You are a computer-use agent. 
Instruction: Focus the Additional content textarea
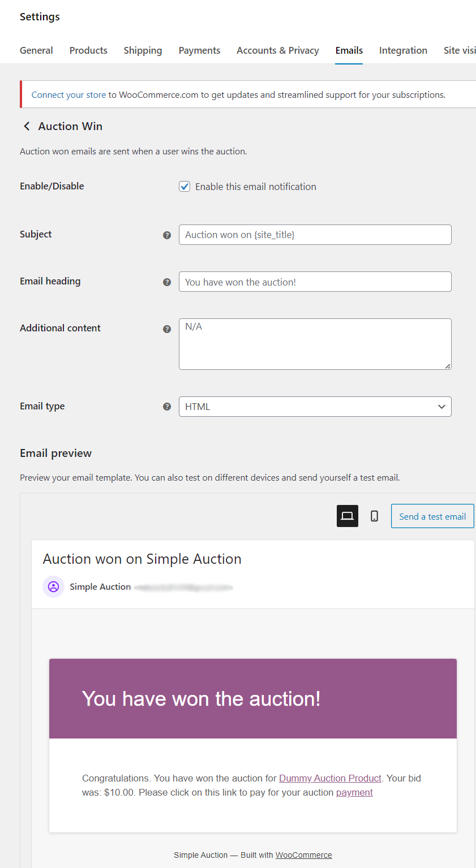click(x=315, y=344)
